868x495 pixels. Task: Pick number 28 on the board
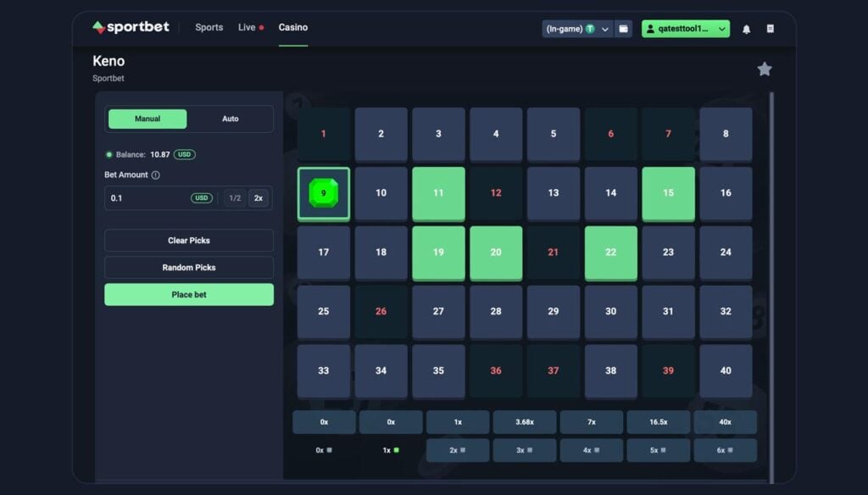(x=496, y=312)
